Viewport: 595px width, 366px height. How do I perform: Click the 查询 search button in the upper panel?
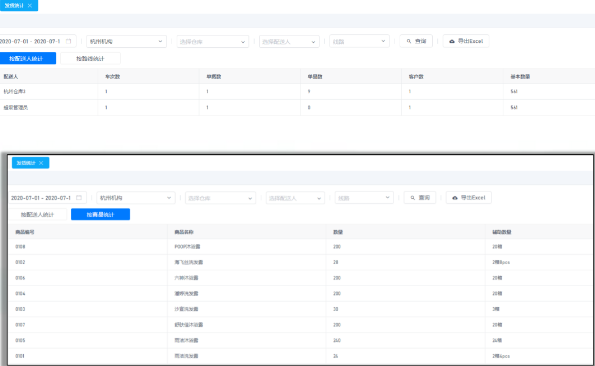pos(416,41)
